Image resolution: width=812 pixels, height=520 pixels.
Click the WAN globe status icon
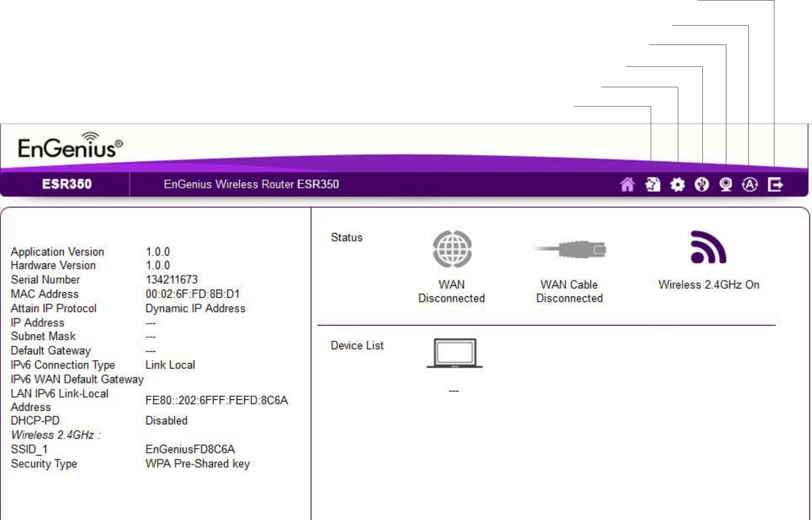[x=452, y=249]
